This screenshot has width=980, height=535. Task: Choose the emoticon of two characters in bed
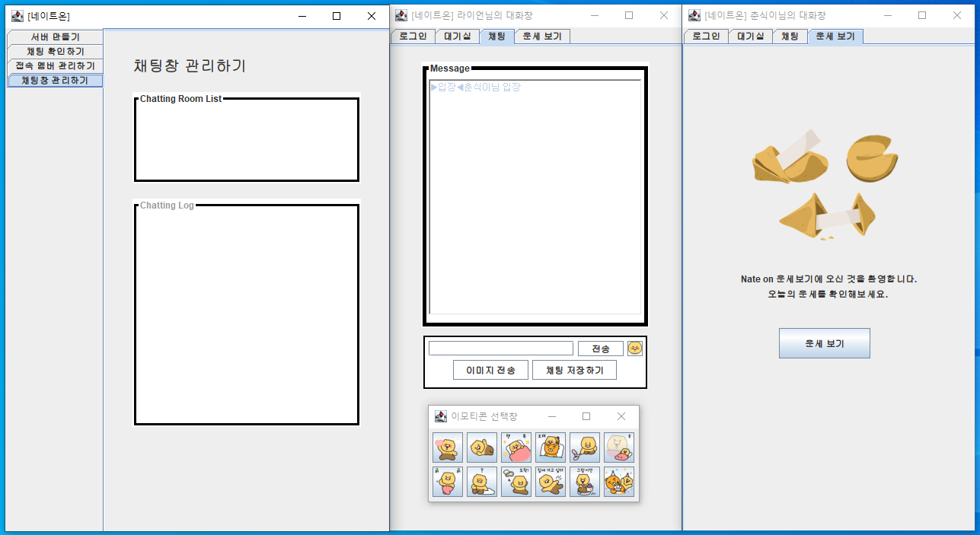tap(551, 447)
